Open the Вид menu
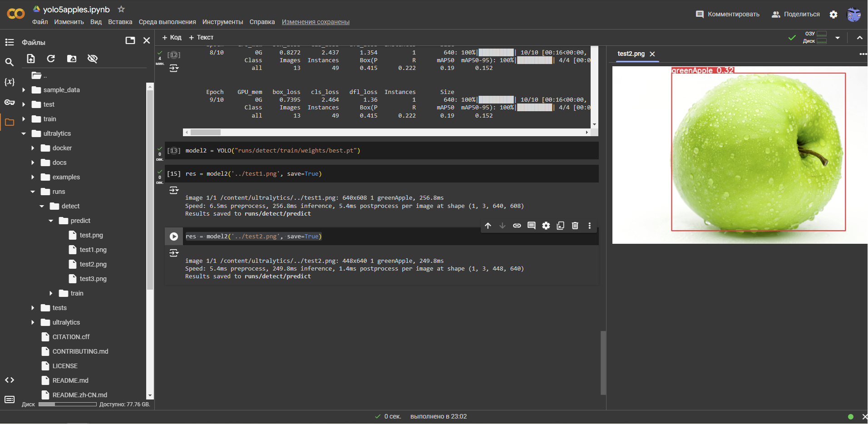The image size is (868, 424). tap(96, 22)
